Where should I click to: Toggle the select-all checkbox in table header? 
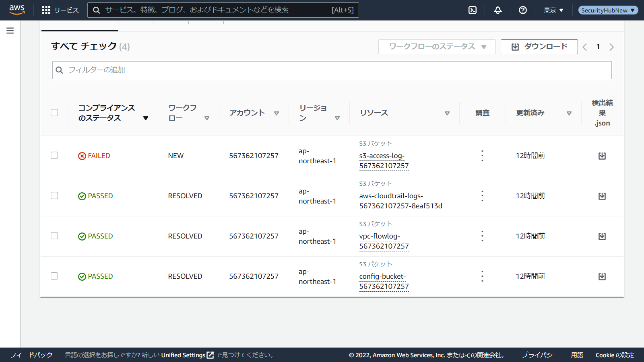point(54,113)
